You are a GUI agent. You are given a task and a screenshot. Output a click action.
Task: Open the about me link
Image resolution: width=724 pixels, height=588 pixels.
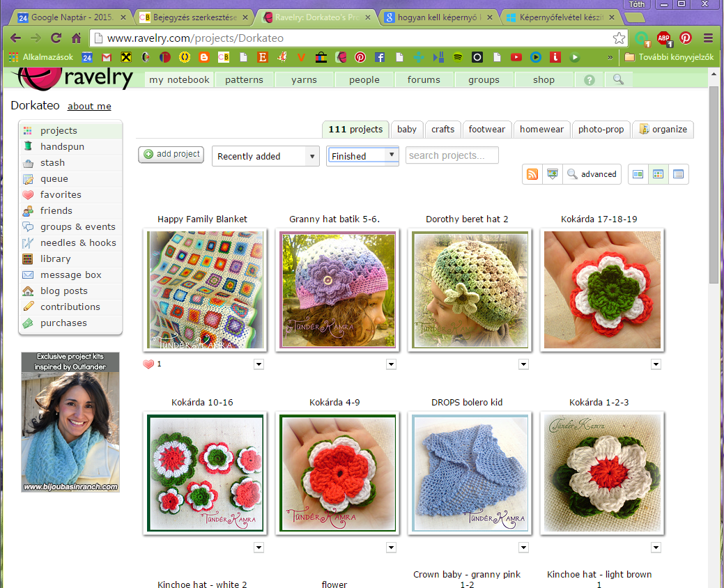pos(89,107)
